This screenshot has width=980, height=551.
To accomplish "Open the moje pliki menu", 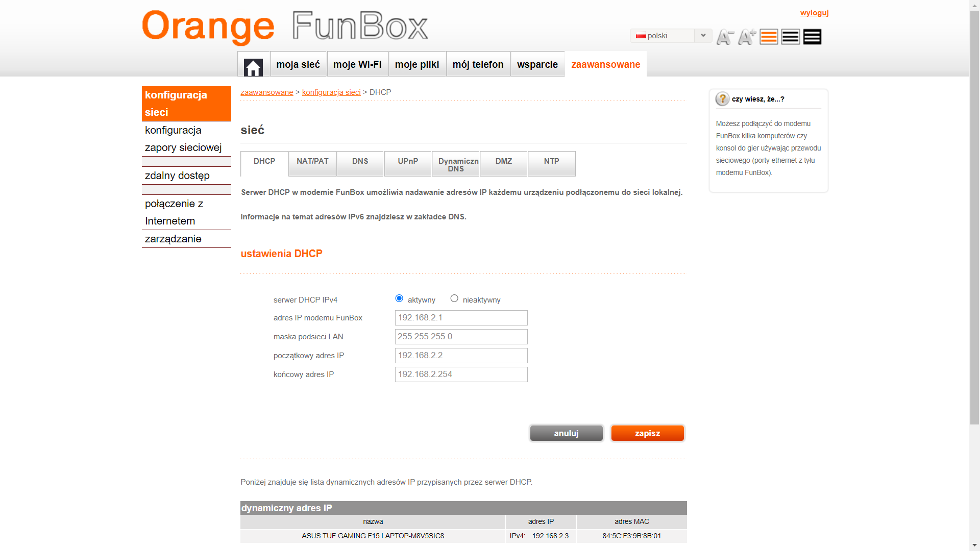I will (x=417, y=64).
